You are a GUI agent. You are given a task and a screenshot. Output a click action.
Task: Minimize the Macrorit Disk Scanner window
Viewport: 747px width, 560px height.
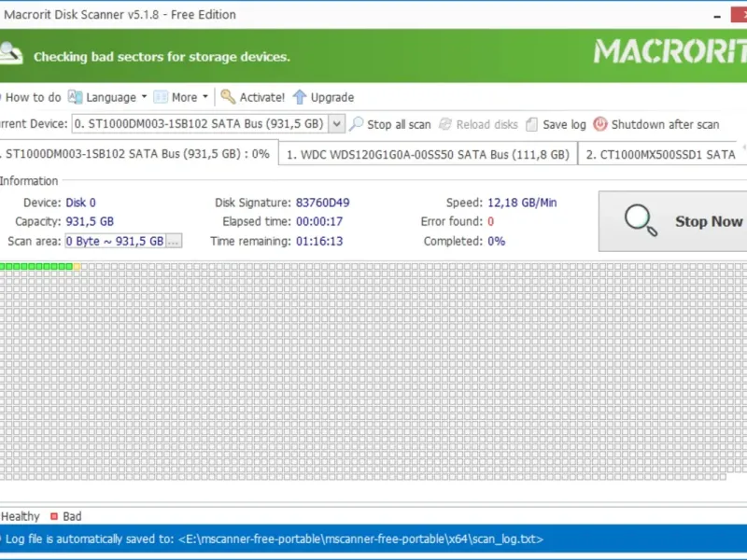(717, 16)
